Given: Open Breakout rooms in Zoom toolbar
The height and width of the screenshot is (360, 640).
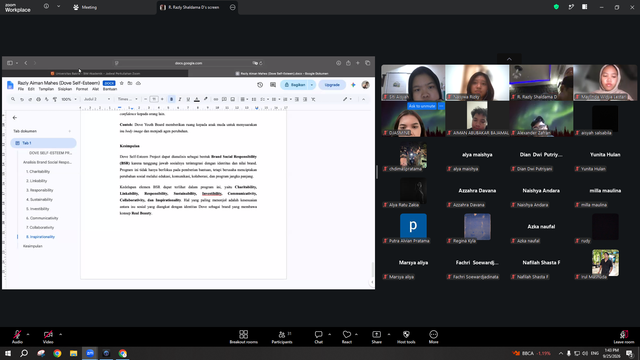Looking at the screenshot, I should point(243,337).
